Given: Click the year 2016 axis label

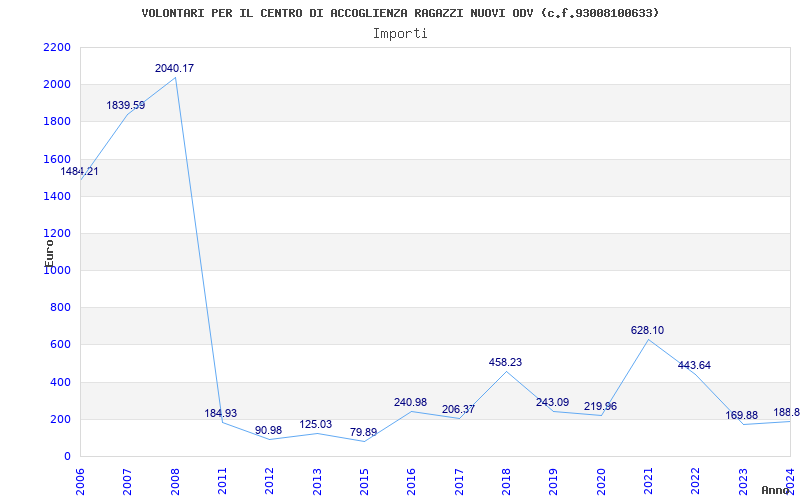Looking at the screenshot, I should 412,482.
